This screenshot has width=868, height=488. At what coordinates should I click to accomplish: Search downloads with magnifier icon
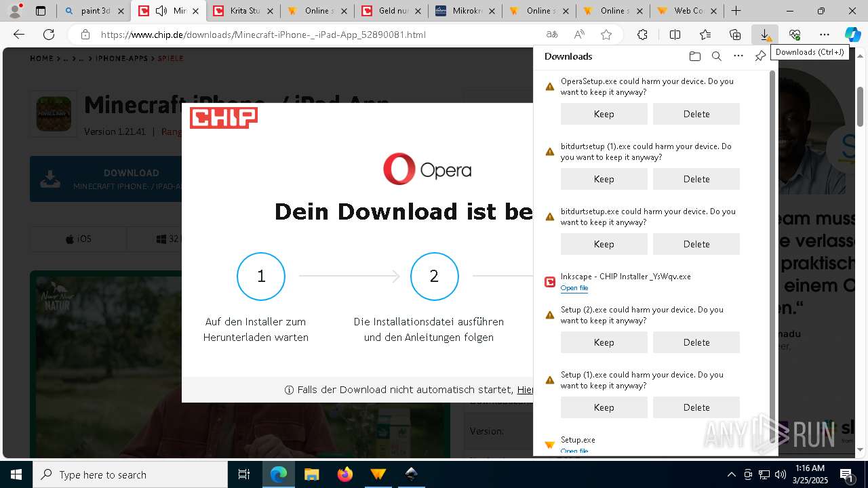point(716,56)
